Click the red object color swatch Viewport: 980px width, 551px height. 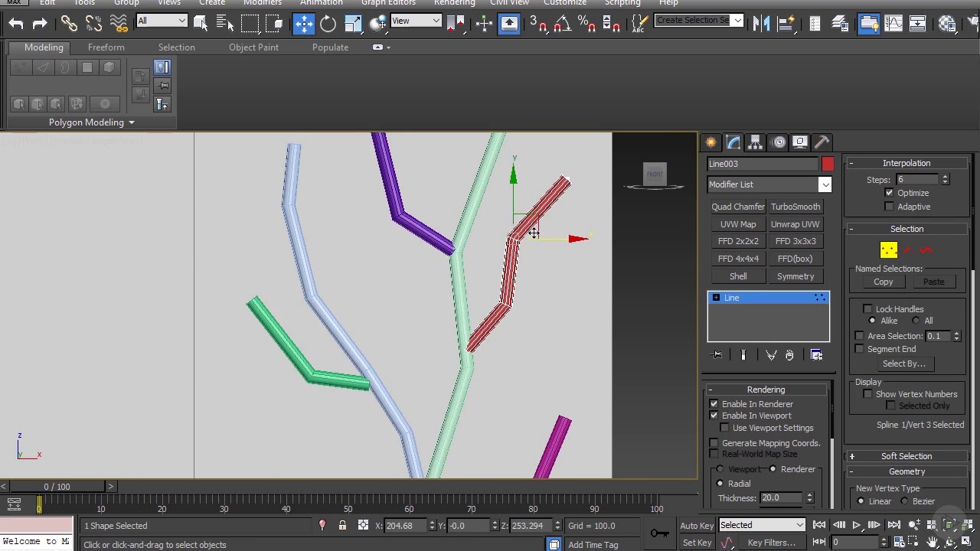click(828, 164)
